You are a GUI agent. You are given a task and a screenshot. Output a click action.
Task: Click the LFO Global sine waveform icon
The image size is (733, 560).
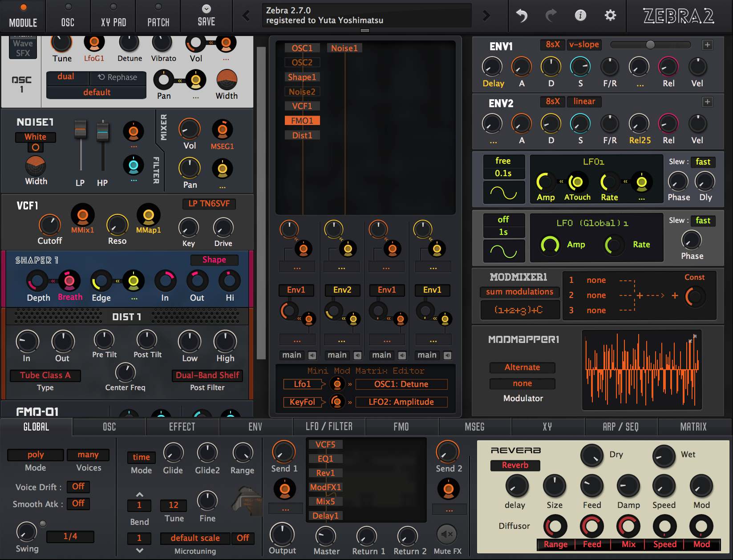pos(503,251)
